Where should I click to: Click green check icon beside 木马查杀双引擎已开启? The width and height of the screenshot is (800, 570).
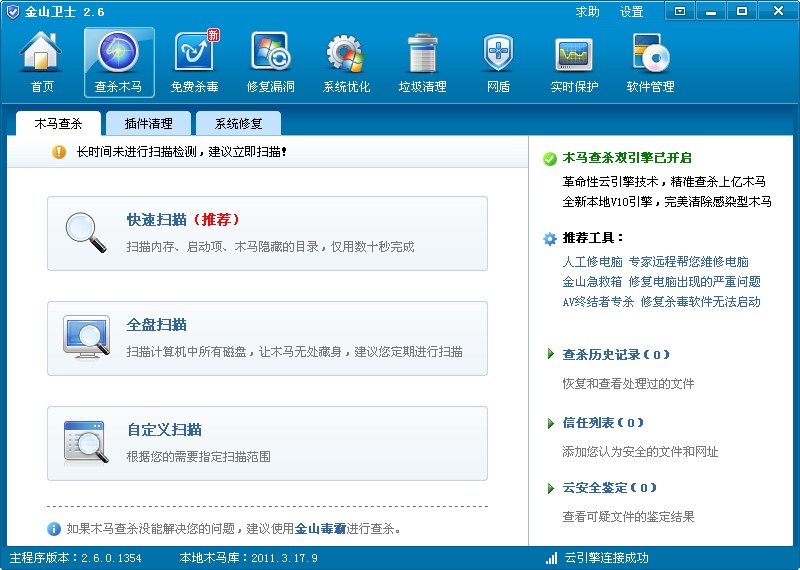549,159
